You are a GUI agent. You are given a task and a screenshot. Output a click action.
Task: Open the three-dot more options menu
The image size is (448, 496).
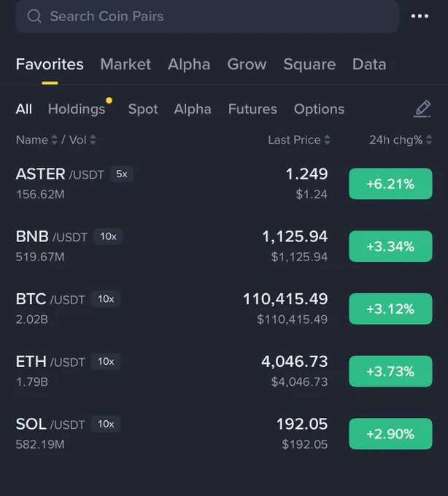point(420,16)
